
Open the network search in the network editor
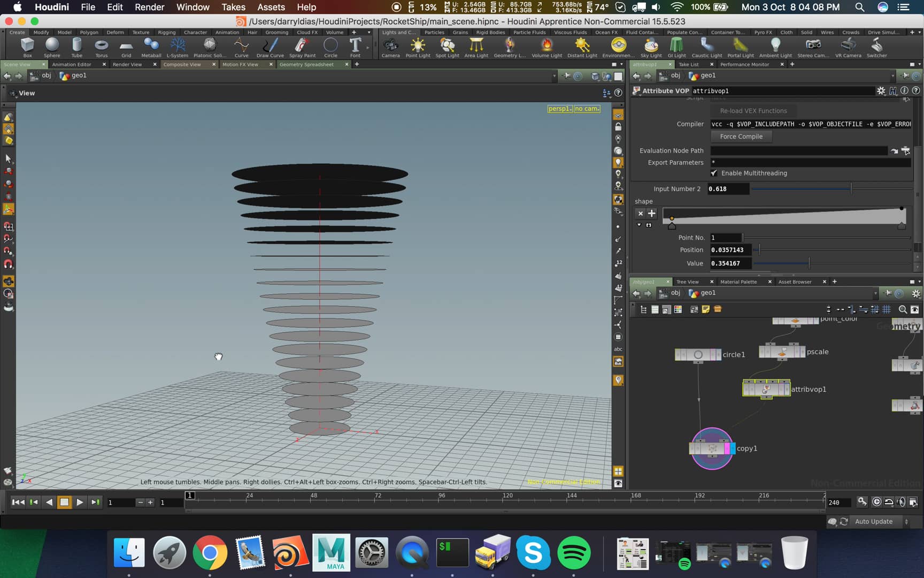click(x=902, y=309)
